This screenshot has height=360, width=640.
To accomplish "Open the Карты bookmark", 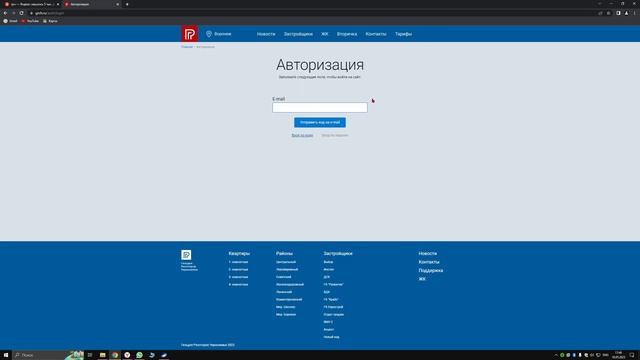I will tap(50, 21).
